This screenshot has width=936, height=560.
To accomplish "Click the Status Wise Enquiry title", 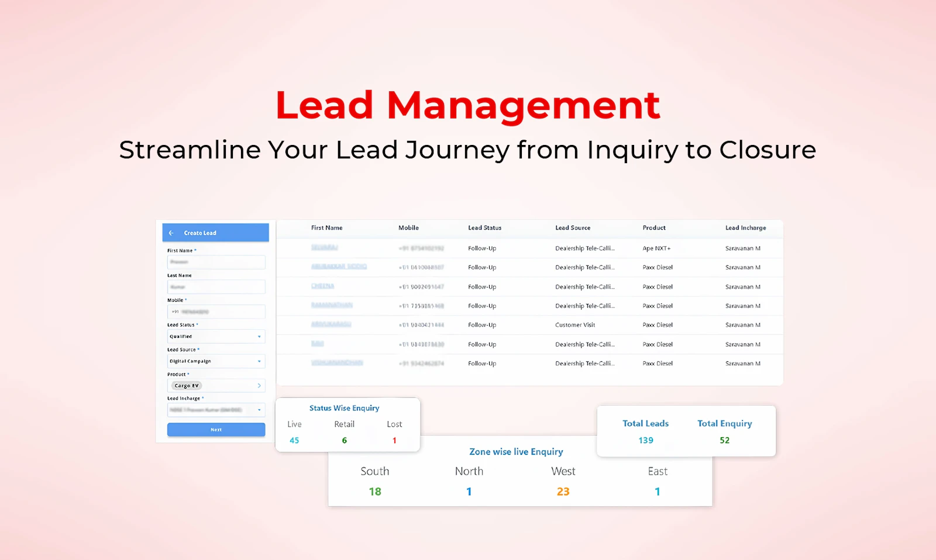I will coord(344,408).
